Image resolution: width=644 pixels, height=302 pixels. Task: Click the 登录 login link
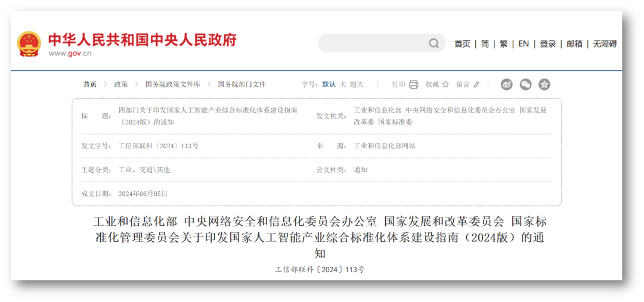click(x=547, y=44)
